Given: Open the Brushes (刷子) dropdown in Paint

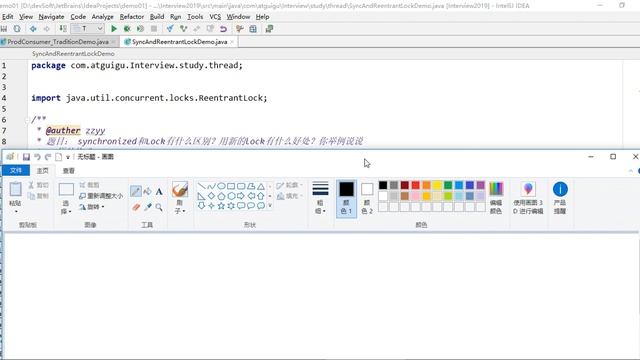Looking at the screenshot, I should click(180, 207).
